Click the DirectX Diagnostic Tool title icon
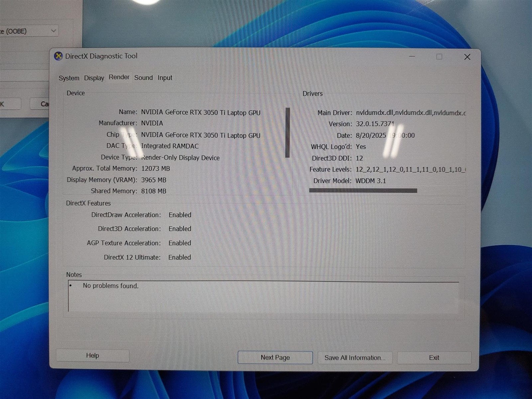The height and width of the screenshot is (399, 532). click(58, 56)
